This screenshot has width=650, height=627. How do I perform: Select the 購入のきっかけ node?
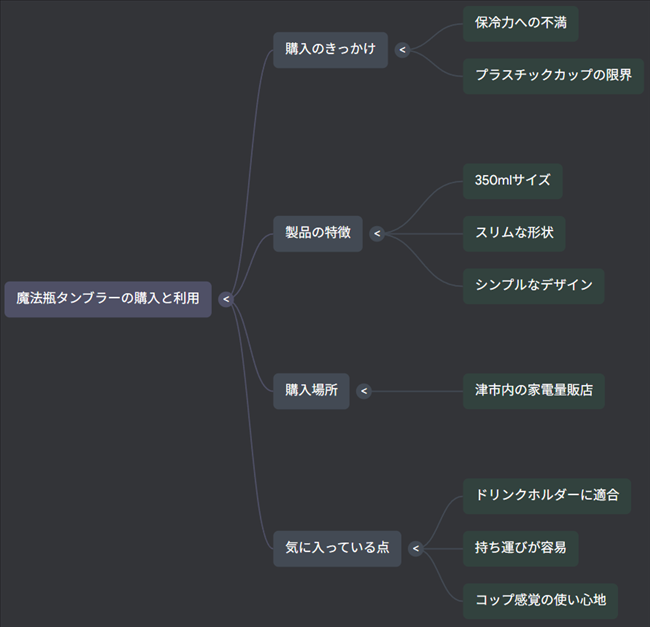pyautogui.click(x=330, y=49)
